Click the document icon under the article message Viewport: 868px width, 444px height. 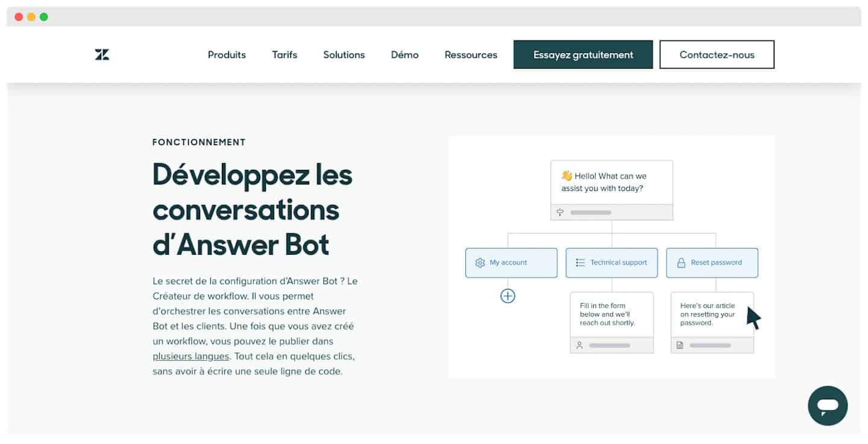(x=680, y=345)
